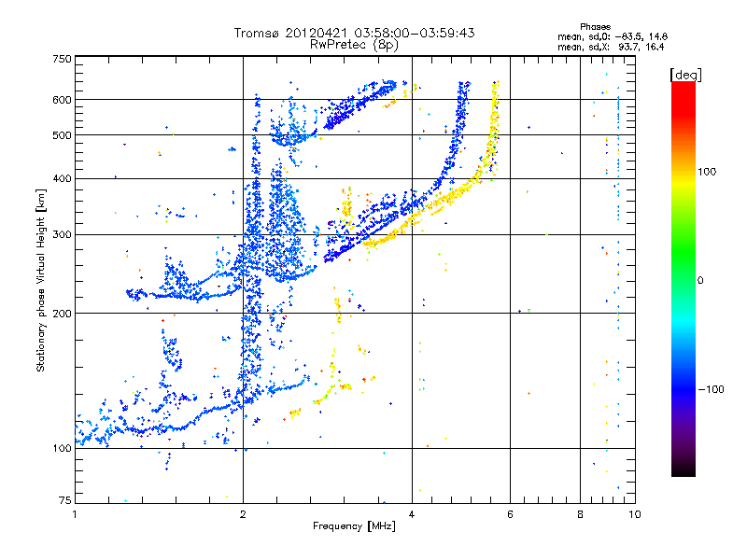Click the y-axis tick label '200'
Image resolution: width=747 pixels, height=560 pixels.
point(63,314)
